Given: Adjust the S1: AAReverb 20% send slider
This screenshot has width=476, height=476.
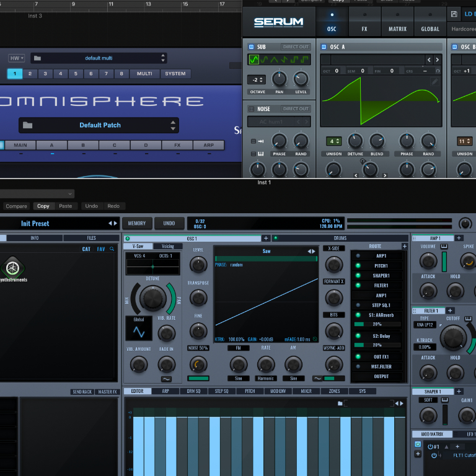Looking at the screenshot, I should point(377,324).
